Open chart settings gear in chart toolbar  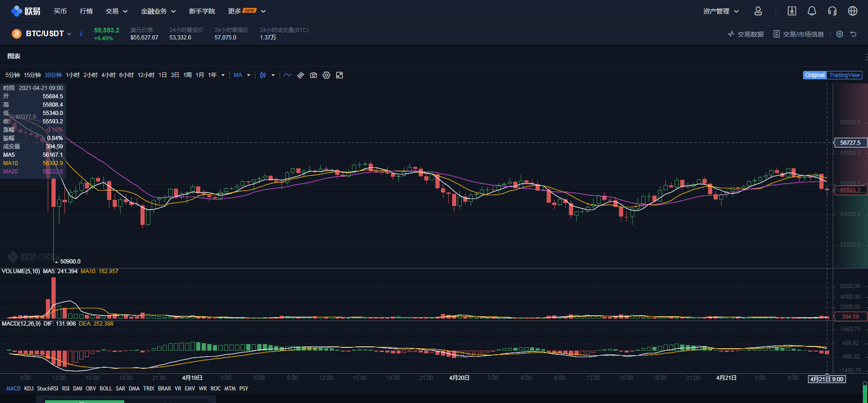pos(326,75)
